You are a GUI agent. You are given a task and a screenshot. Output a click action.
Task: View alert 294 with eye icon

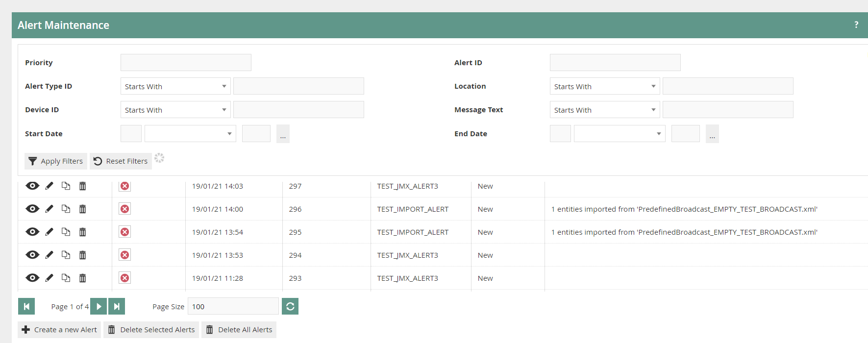tap(32, 255)
